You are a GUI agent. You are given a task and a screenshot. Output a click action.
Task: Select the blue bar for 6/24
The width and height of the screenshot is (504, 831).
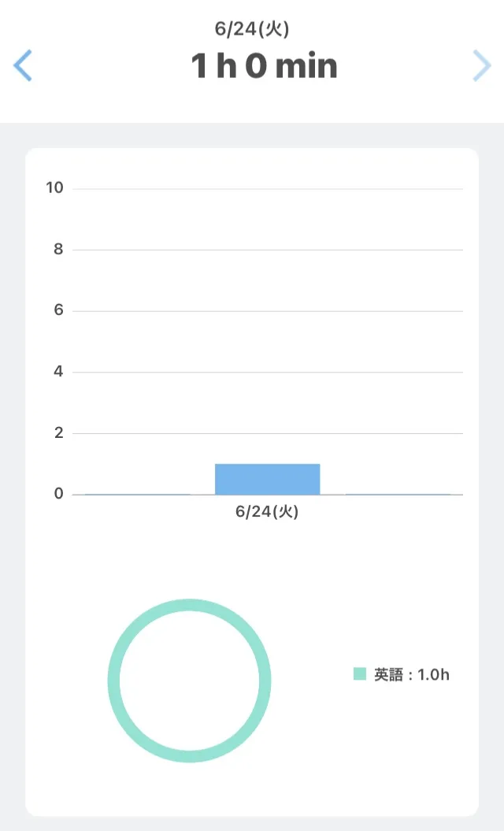pyautogui.click(x=267, y=479)
